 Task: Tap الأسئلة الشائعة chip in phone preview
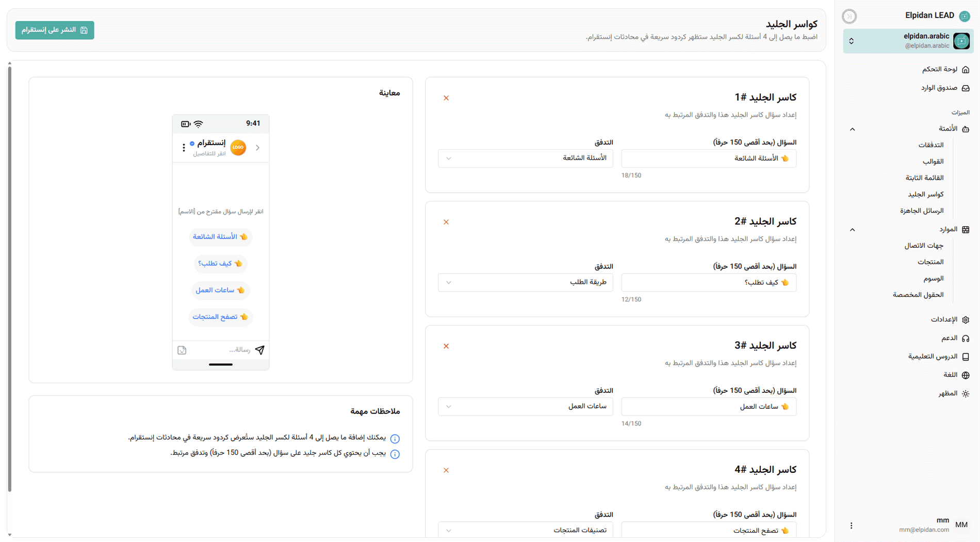[x=220, y=237]
